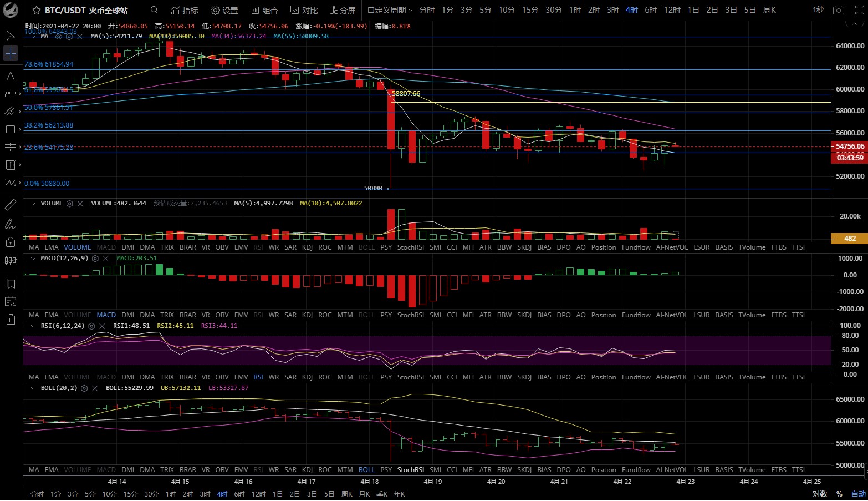Image resolution: width=868 pixels, height=501 pixels.
Task: Select KDJ tab in MACD panel row
Action: 307,315
